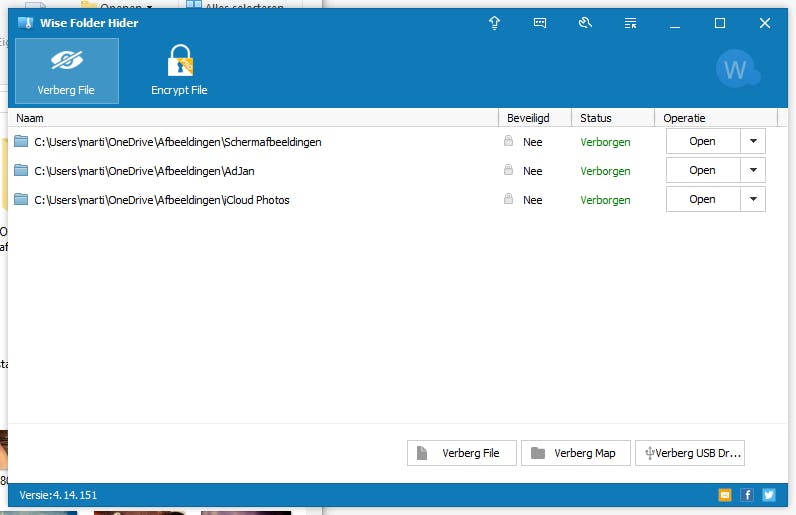Open the iCloud Photos folder with Open button
Viewport: 796px width, 515px height.
coord(703,199)
